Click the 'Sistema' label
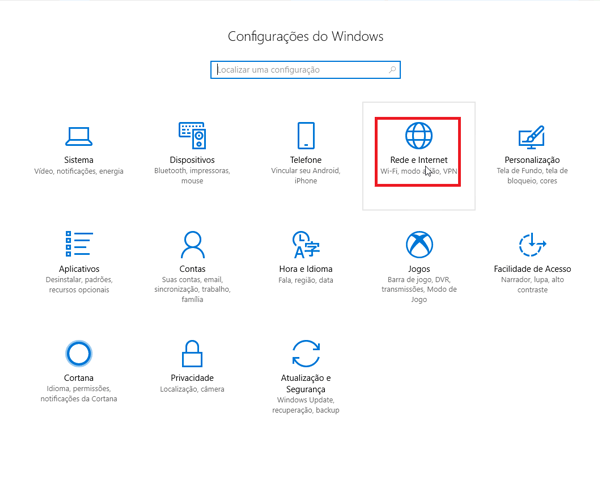The width and height of the screenshot is (600, 500). (78, 160)
